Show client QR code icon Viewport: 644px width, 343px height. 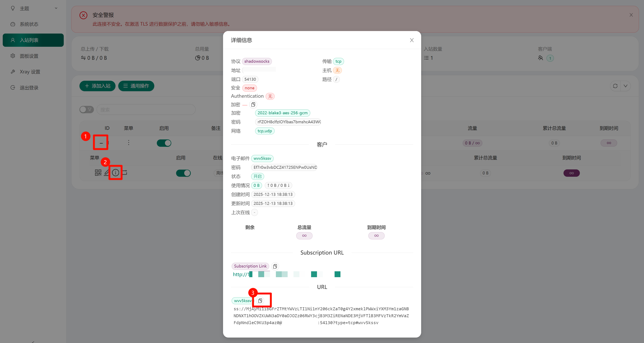tap(98, 173)
